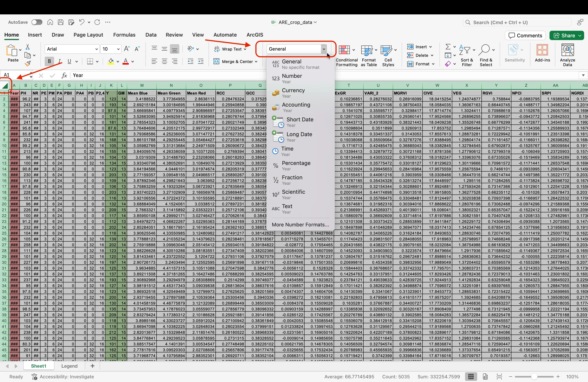
Task: Click the Redo icon
Action: (x=97, y=22)
